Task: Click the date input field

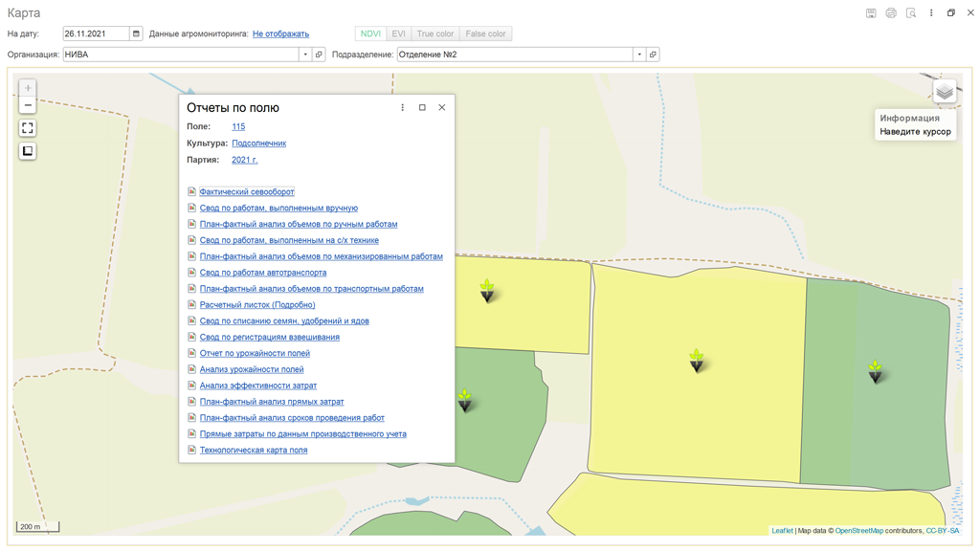Action: [96, 34]
